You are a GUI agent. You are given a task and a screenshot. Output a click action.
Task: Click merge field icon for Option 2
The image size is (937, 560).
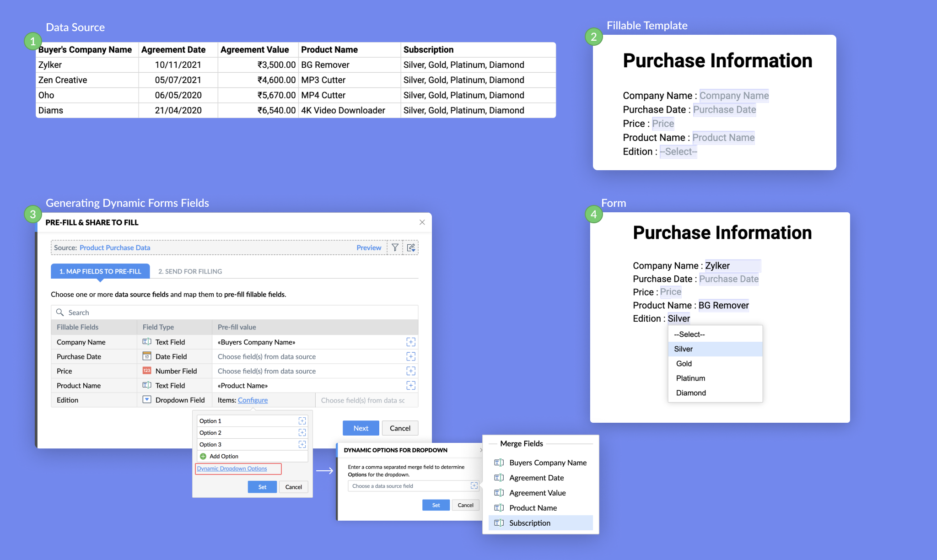(302, 433)
